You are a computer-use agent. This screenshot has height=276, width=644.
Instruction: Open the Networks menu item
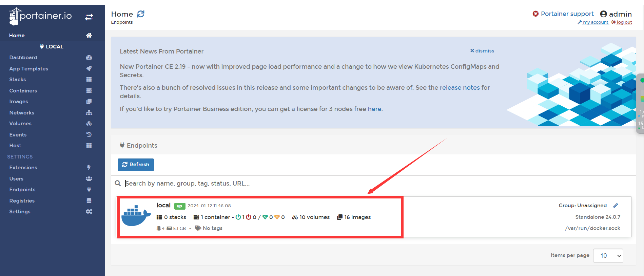(22, 112)
